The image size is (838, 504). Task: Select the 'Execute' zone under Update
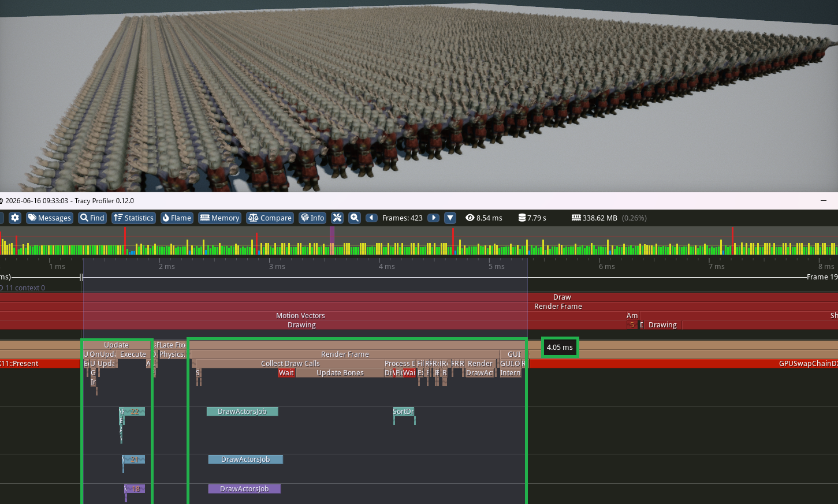(133, 354)
